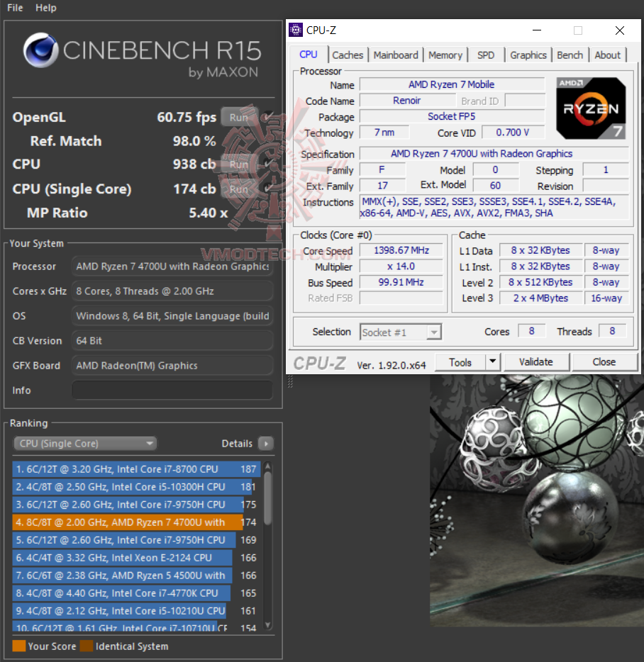
Task: Select ranking row Intel Core i5-10300H CPU
Action: 136,487
